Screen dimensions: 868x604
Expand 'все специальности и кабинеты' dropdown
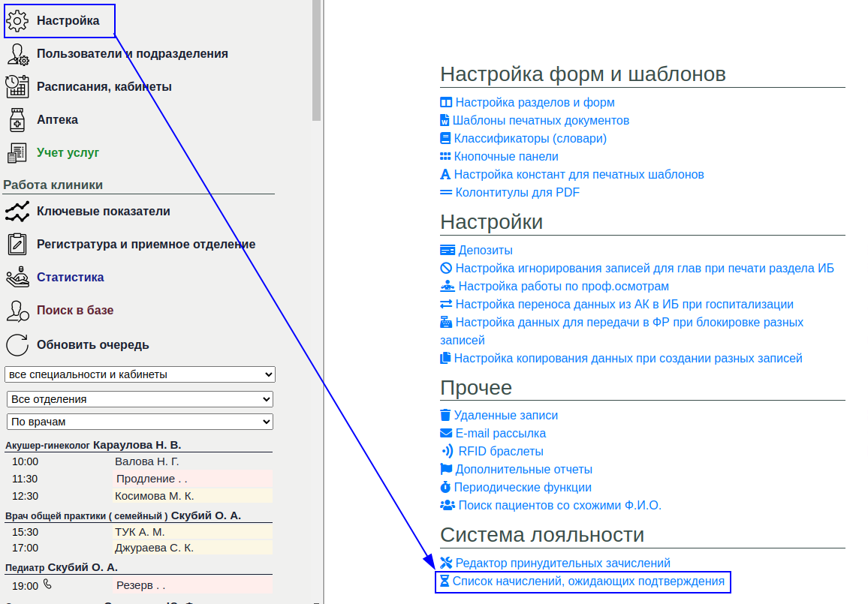pos(140,374)
